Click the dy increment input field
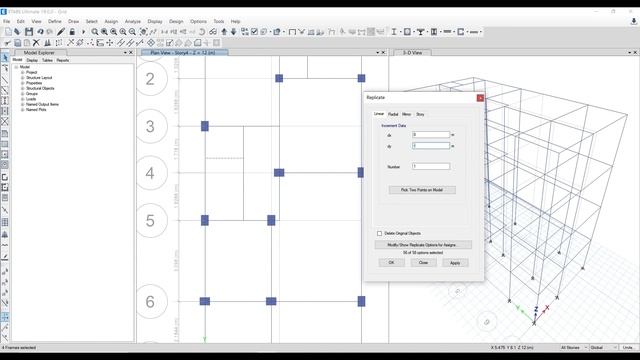This screenshot has width=640, height=360. pos(431,146)
